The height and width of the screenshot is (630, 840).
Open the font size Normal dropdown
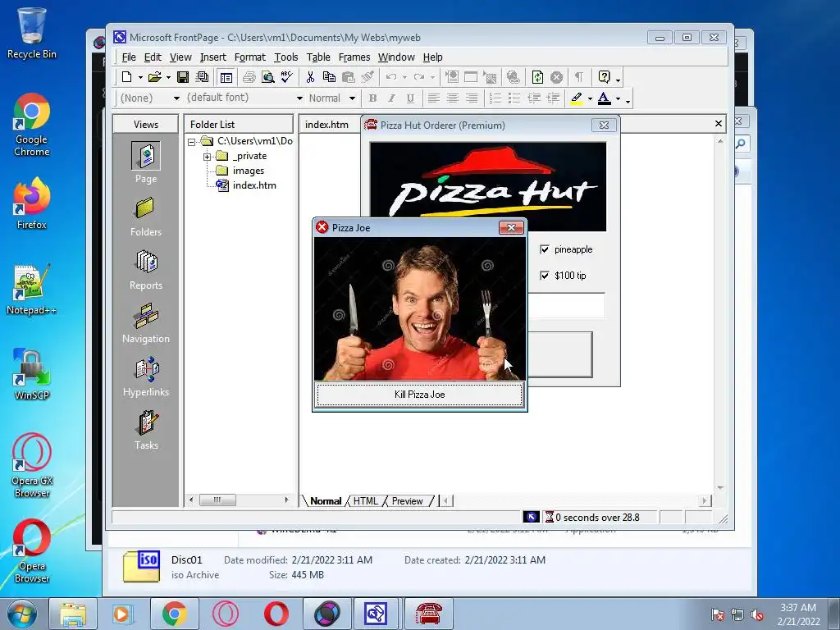click(352, 98)
